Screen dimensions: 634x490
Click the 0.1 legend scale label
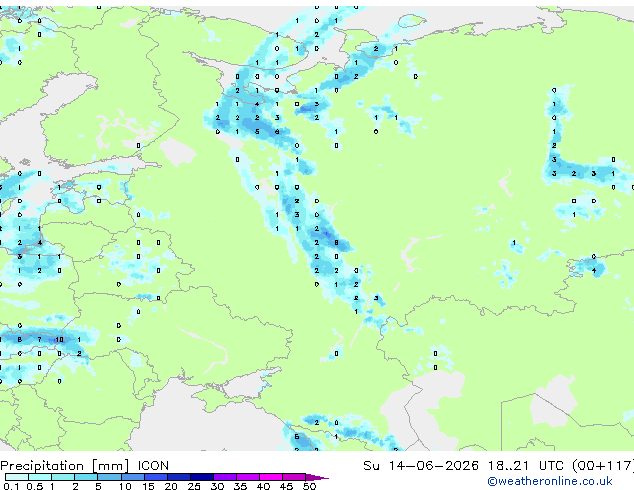coord(11,486)
